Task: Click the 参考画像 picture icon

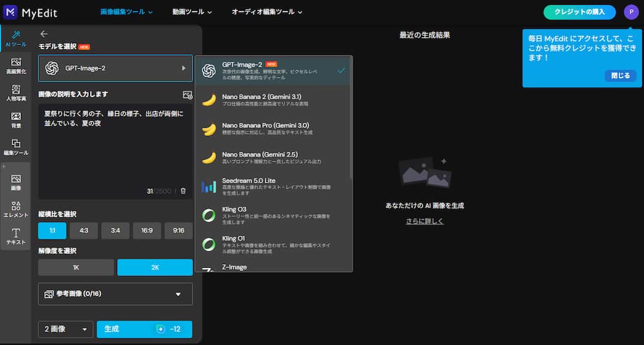Action: (49, 294)
